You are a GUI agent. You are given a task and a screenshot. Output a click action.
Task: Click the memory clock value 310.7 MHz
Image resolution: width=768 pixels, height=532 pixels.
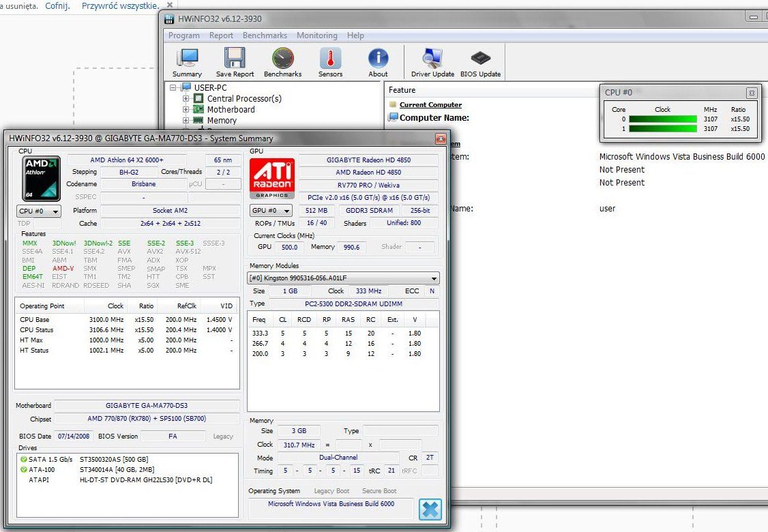[x=299, y=445]
